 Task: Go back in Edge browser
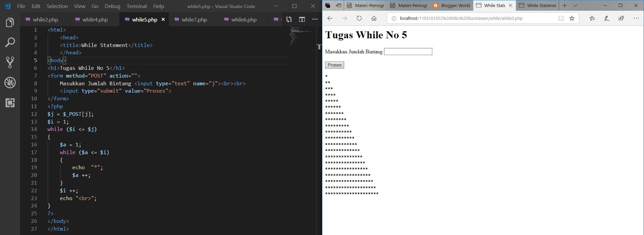[x=330, y=18]
